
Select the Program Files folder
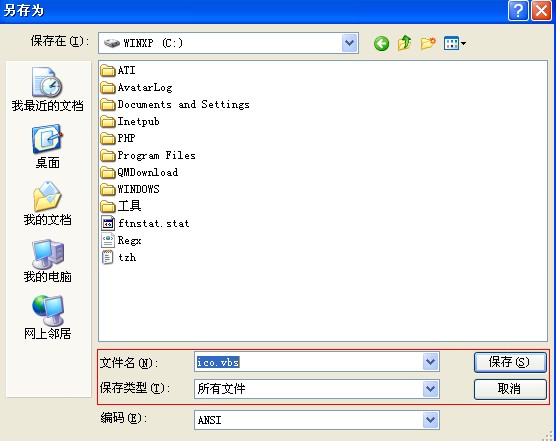coord(148,155)
